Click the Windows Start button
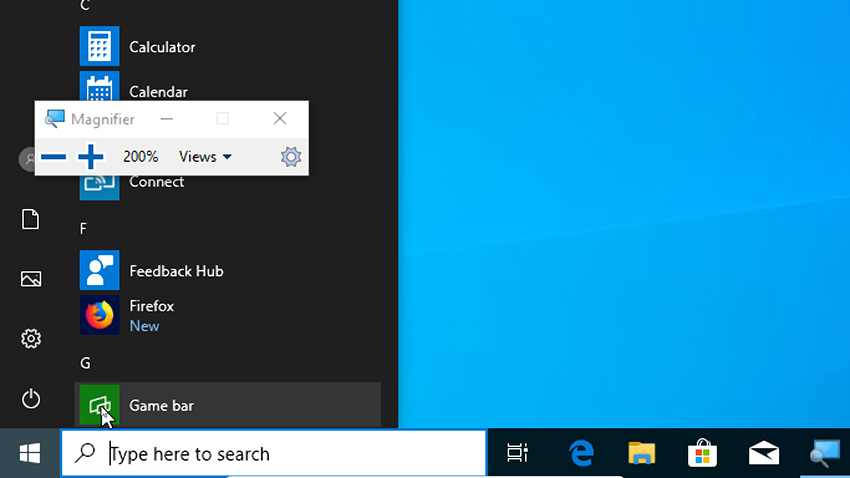The image size is (850, 478). point(30,453)
